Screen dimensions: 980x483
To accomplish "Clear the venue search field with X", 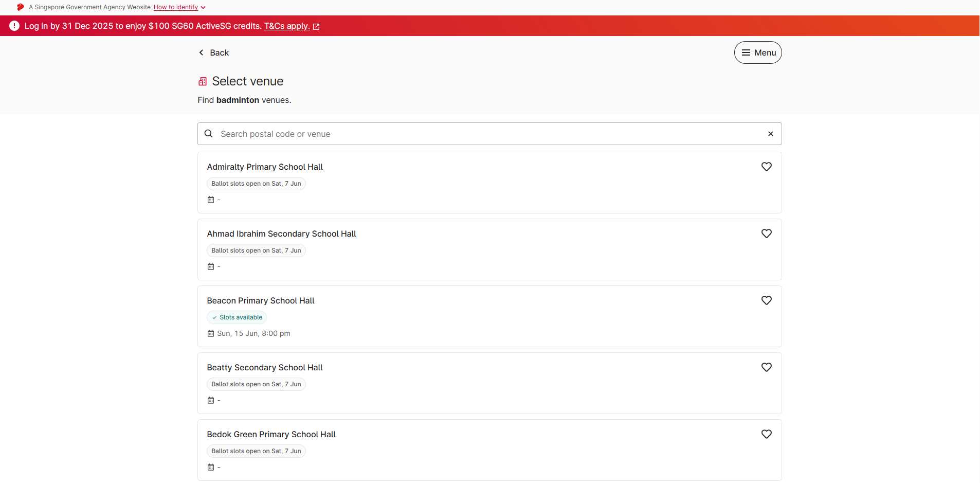I will pyautogui.click(x=770, y=134).
